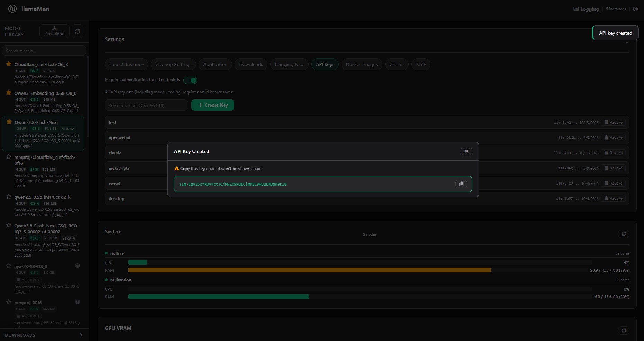Select the Application tab
The height and width of the screenshot is (341, 644).
click(x=215, y=64)
